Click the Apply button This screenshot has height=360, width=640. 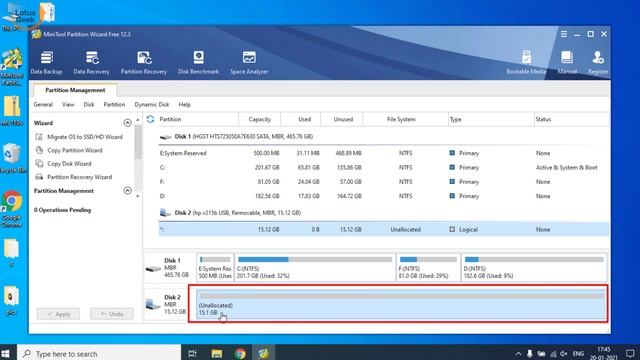tap(58, 314)
